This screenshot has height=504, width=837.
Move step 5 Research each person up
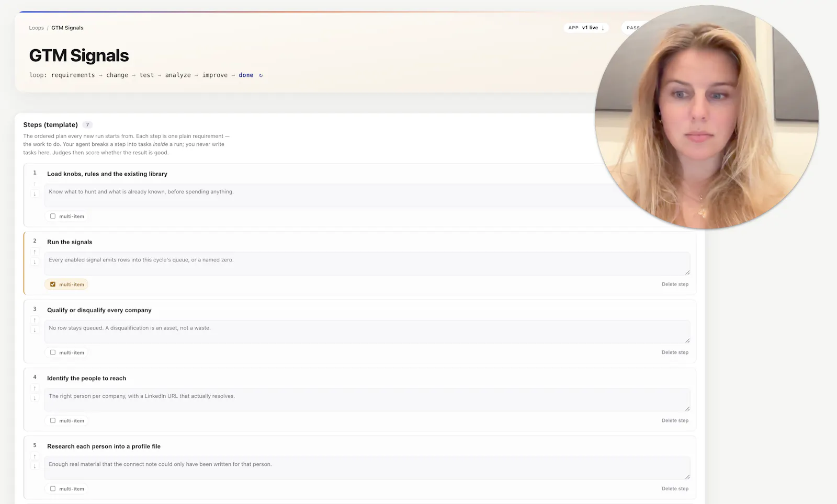pyautogui.click(x=35, y=456)
